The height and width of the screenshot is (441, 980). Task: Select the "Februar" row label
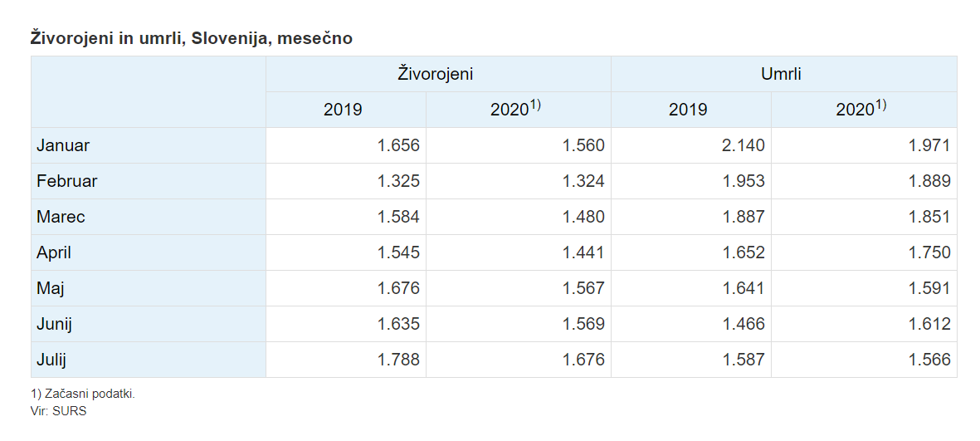pos(67,181)
